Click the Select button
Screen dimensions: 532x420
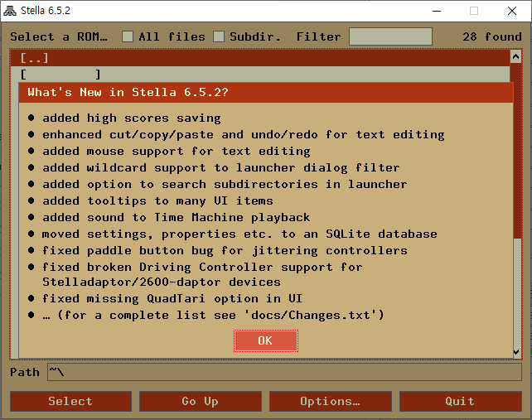coord(70,401)
